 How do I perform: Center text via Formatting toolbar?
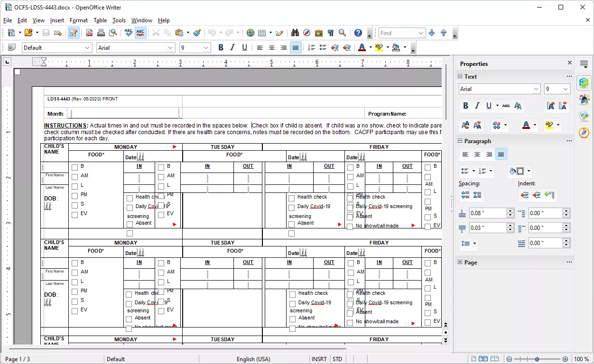pyautogui.click(x=272, y=47)
